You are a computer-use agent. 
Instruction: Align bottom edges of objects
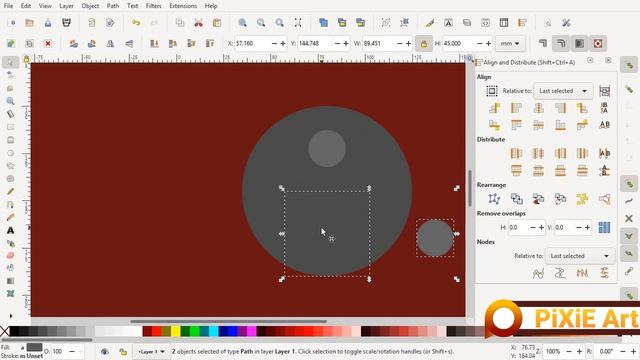coord(560,125)
